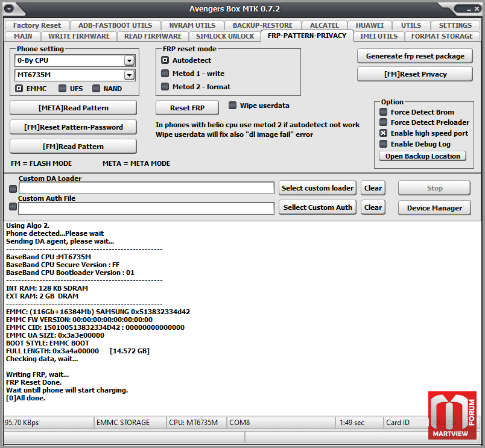The width and height of the screenshot is (485, 448).
Task: Focus the Custom Auth File path field
Action: pos(147,208)
